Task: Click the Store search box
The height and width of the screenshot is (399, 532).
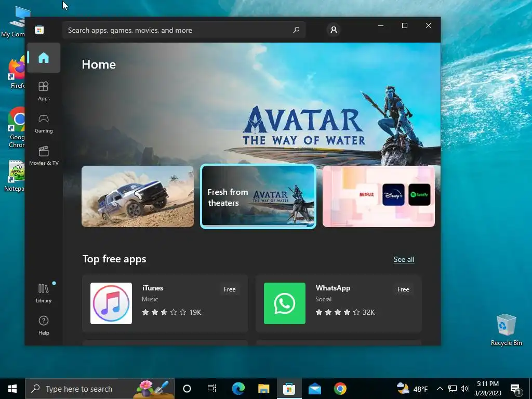Action: tap(184, 30)
